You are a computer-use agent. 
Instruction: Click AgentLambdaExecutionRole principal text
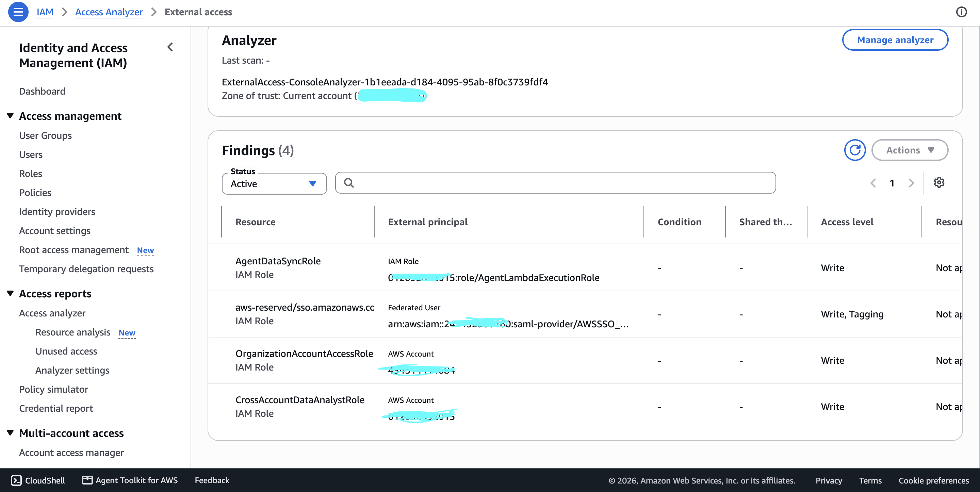[x=493, y=278]
